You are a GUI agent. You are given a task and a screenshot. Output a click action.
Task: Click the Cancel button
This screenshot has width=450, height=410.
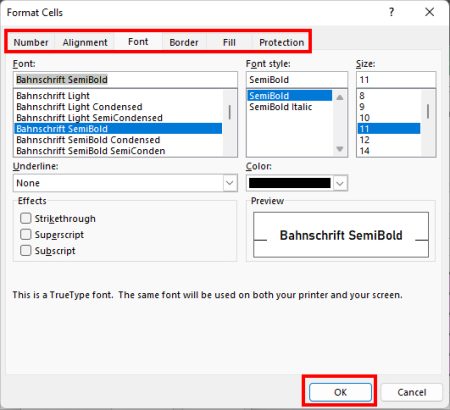412,392
